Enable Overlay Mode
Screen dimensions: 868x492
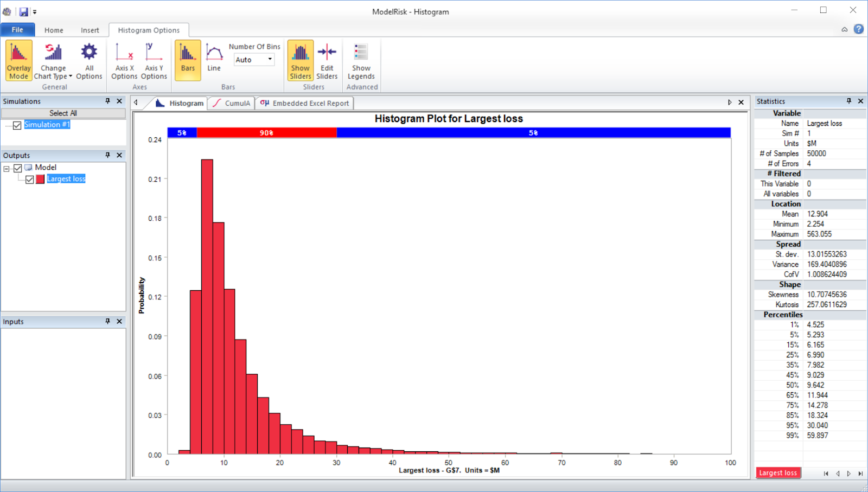18,60
